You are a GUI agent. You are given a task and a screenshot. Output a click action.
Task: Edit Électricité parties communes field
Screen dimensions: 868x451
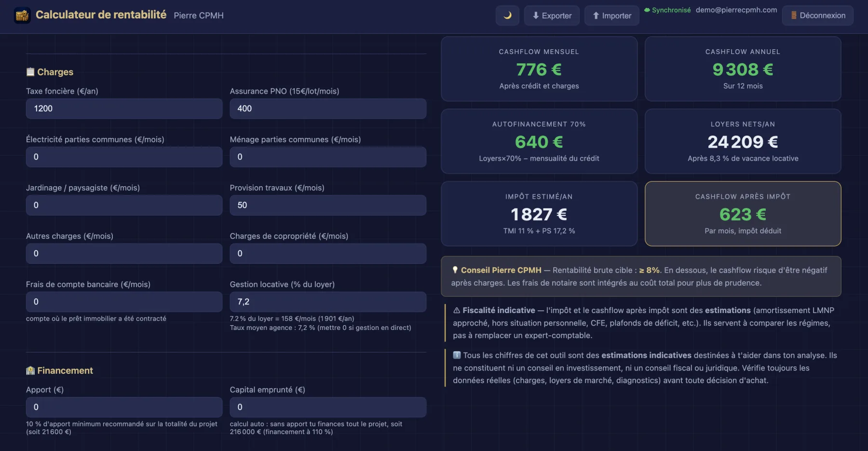(x=124, y=157)
